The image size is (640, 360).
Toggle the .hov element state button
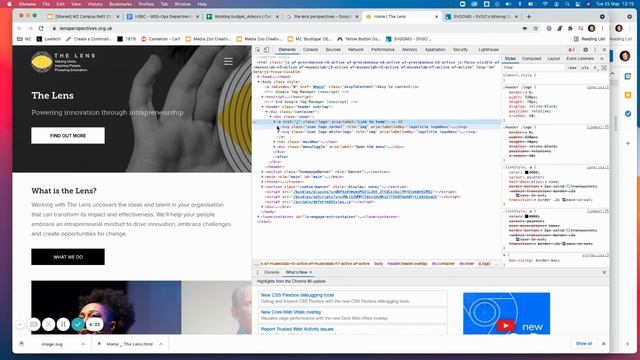[x=573, y=68]
